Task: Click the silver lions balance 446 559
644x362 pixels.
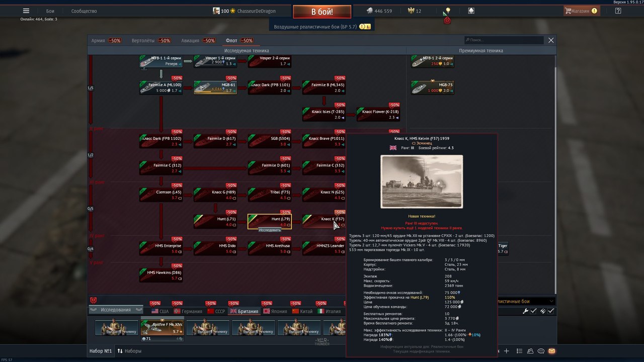Action: [378, 11]
